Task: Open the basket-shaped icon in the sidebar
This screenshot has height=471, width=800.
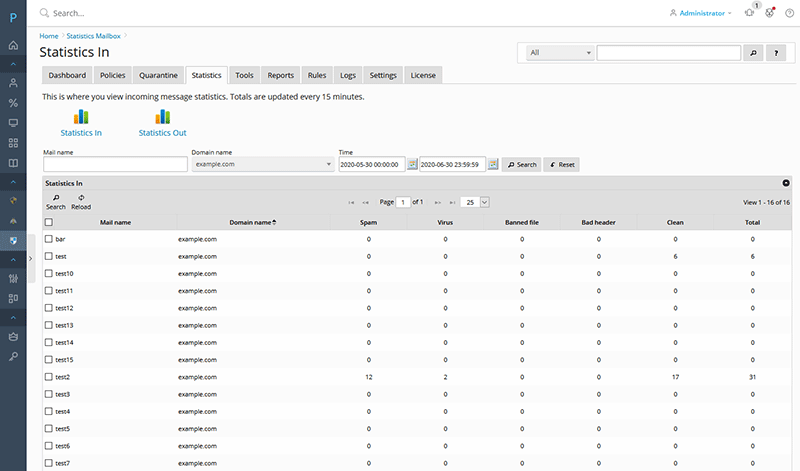Action: (x=13, y=337)
